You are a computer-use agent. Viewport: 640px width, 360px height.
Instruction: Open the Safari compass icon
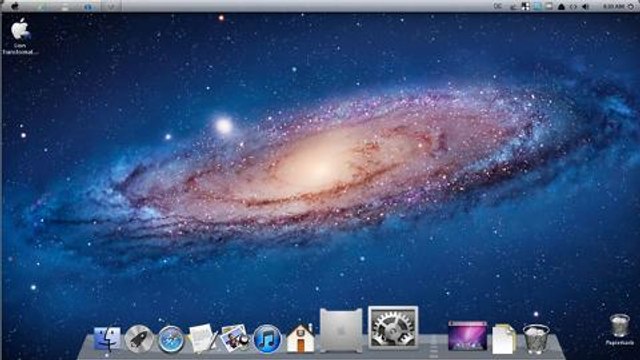[x=171, y=339]
